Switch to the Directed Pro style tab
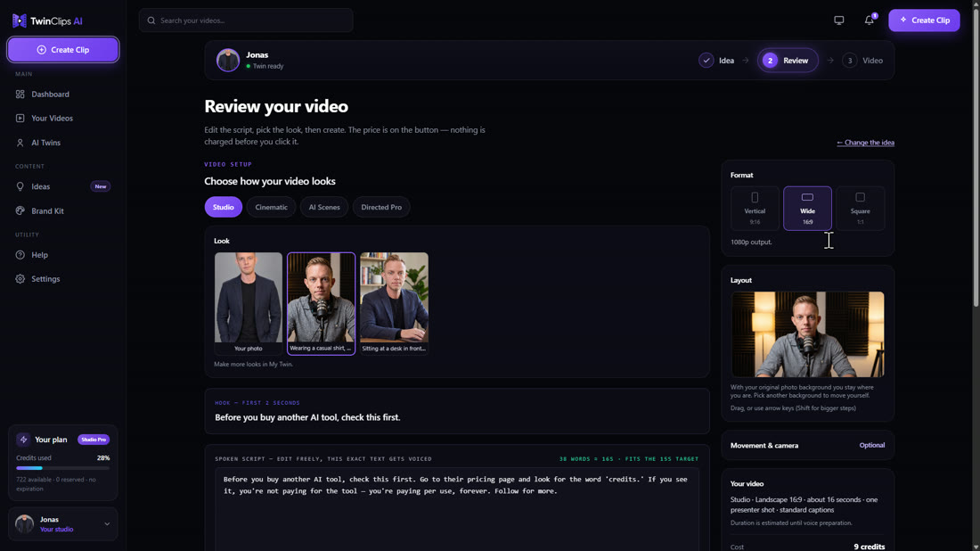 [381, 207]
